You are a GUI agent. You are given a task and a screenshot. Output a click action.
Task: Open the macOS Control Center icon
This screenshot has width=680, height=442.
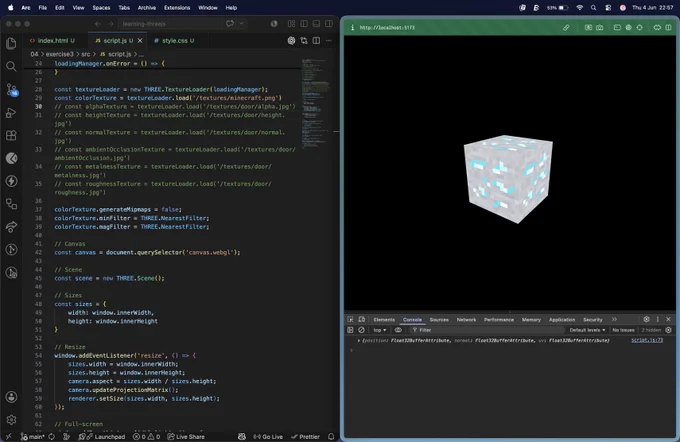pyautogui.click(x=608, y=8)
